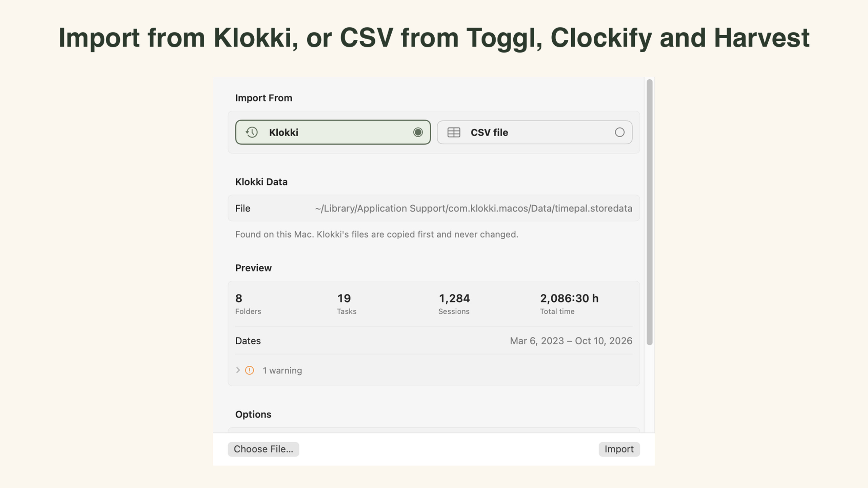Click the vertical scrollbar thumb
868x488 pixels.
[x=649, y=212]
